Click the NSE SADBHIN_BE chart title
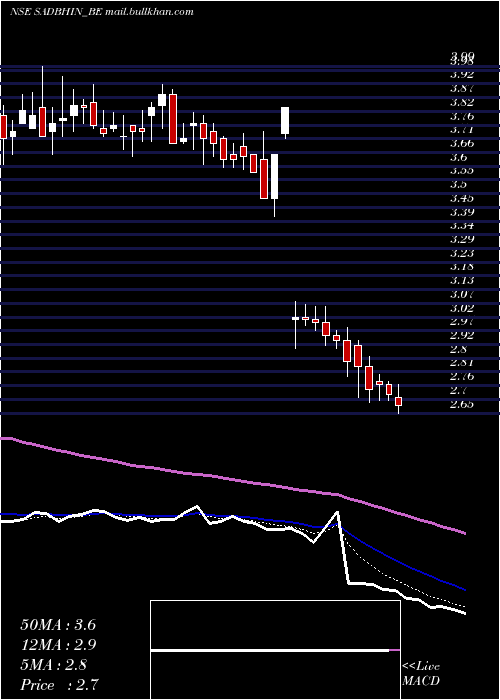Image resolution: width=500 pixels, height=700 pixels. pyautogui.click(x=102, y=12)
